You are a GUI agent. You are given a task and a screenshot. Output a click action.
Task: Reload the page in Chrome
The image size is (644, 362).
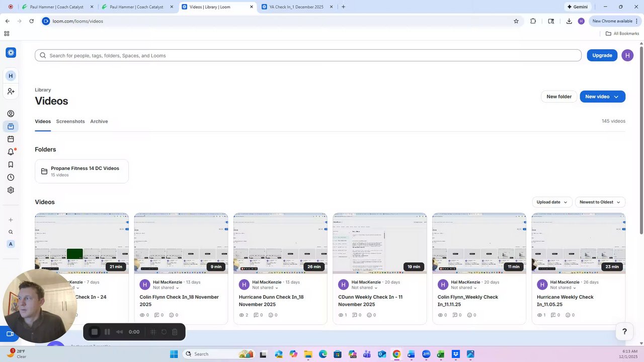click(x=31, y=21)
